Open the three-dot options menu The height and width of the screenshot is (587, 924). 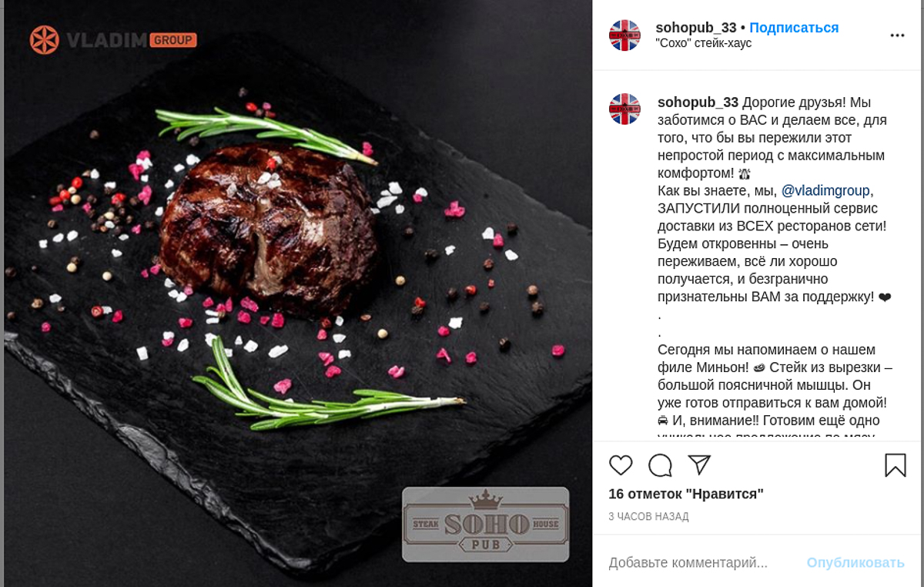(x=897, y=35)
